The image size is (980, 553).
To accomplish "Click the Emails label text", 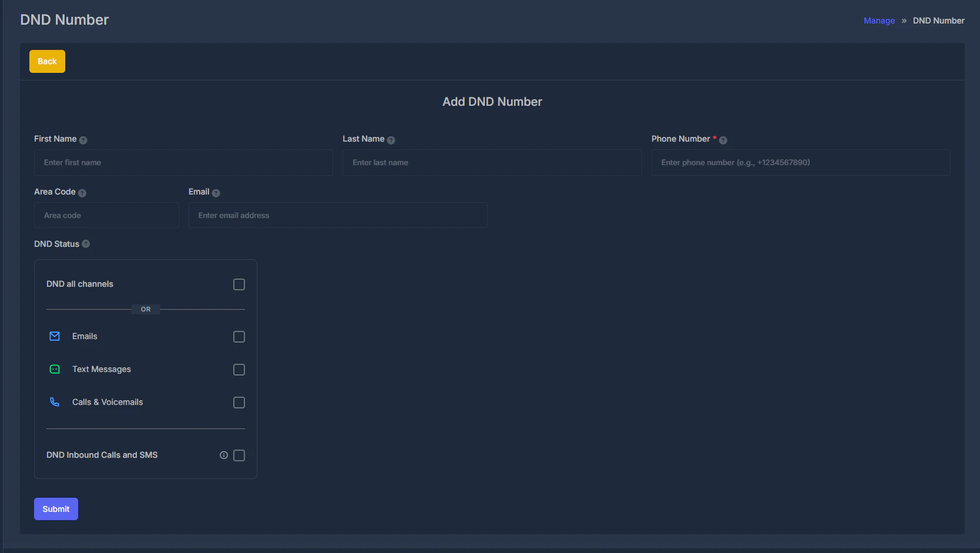I will [85, 336].
